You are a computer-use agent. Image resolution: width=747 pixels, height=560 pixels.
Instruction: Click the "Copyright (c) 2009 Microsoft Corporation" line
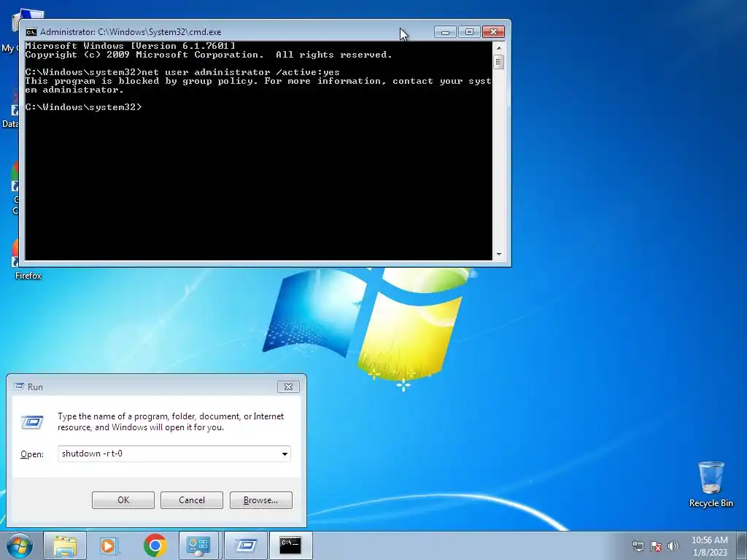[x=208, y=55]
